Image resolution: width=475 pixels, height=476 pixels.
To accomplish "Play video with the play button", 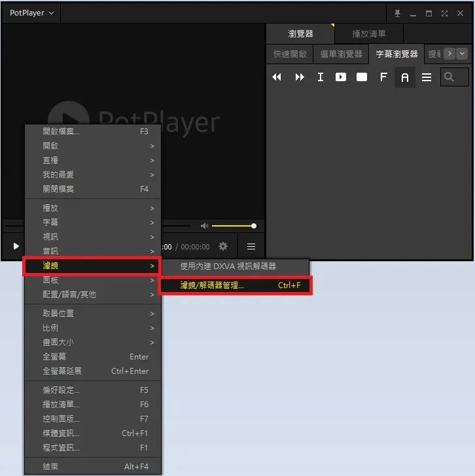I will click(x=16, y=246).
